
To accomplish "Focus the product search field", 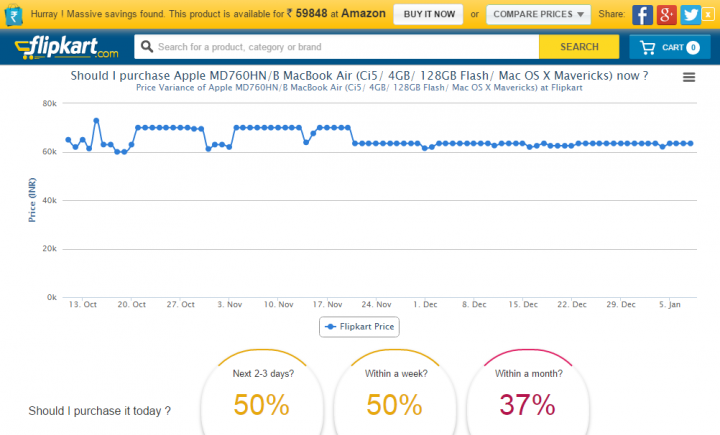I will pos(337,47).
